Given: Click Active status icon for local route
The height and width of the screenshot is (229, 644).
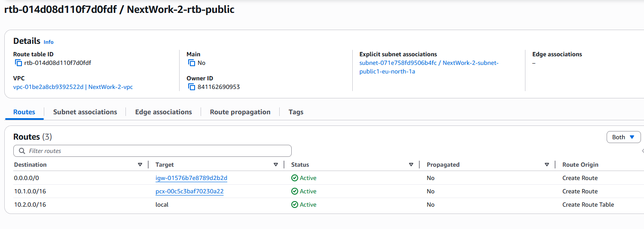Looking at the screenshot, I should 294,205.
